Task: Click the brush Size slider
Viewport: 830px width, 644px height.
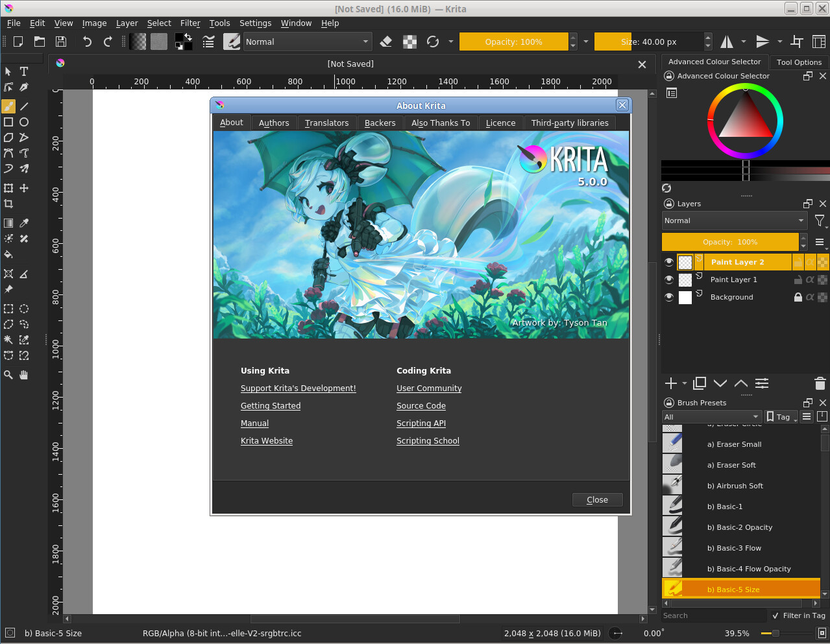Action: [648, 42]
